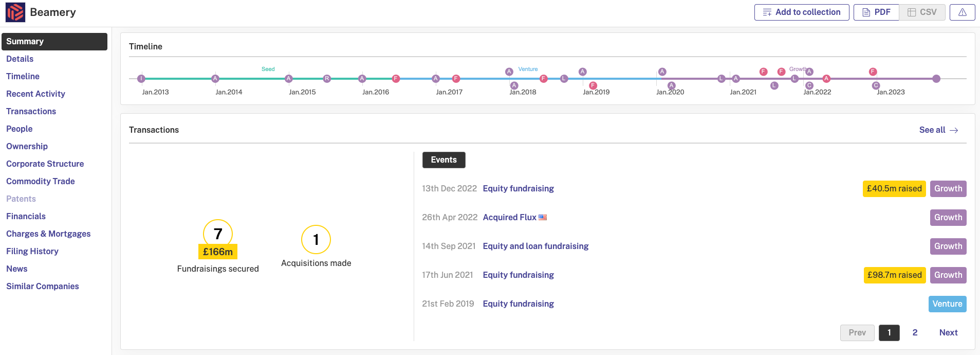Image resolution: width=980 pixels, height=355 pixels.
Task: Click the first I marker at the timeline start
Action: pyautogui.click(x=141, y=79)
